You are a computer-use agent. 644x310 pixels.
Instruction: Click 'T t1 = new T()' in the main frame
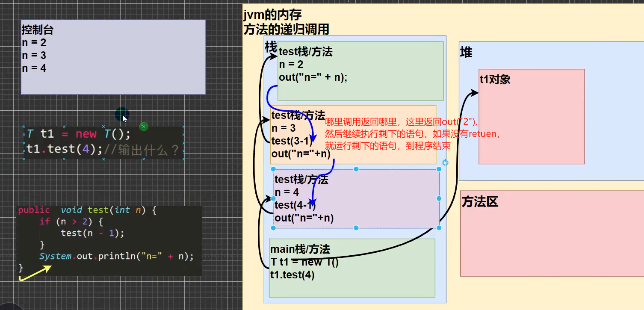point(305,262)
